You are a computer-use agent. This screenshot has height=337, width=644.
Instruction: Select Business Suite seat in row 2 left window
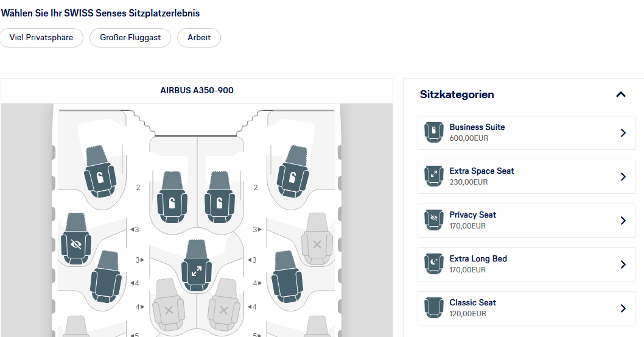click(x=99, y=172)
